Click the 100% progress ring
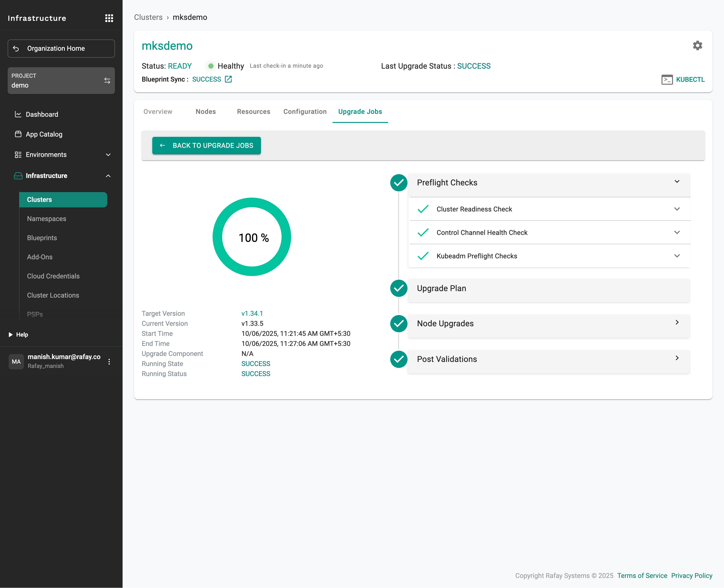The width and height of the screenshot is (724, 588). click(251, 237)
